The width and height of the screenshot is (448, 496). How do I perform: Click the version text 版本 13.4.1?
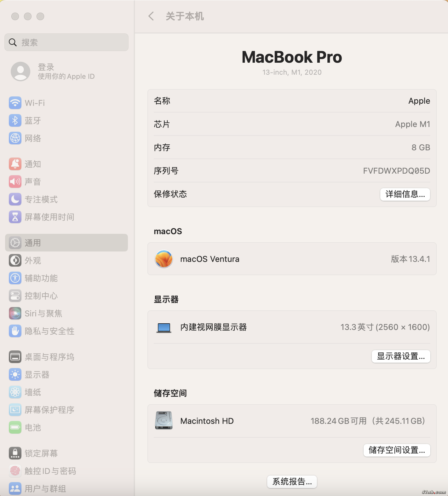pyautogui.click(x=410, y=259)
